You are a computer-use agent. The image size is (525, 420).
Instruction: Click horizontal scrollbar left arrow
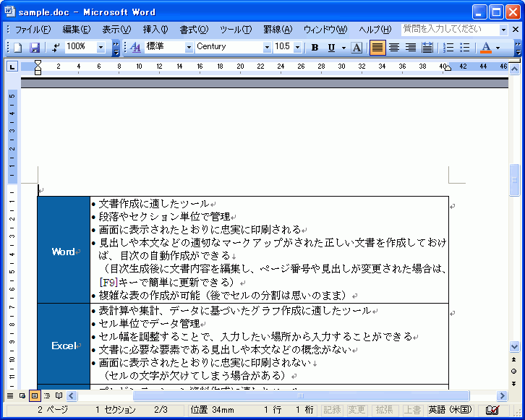[72, 396]
